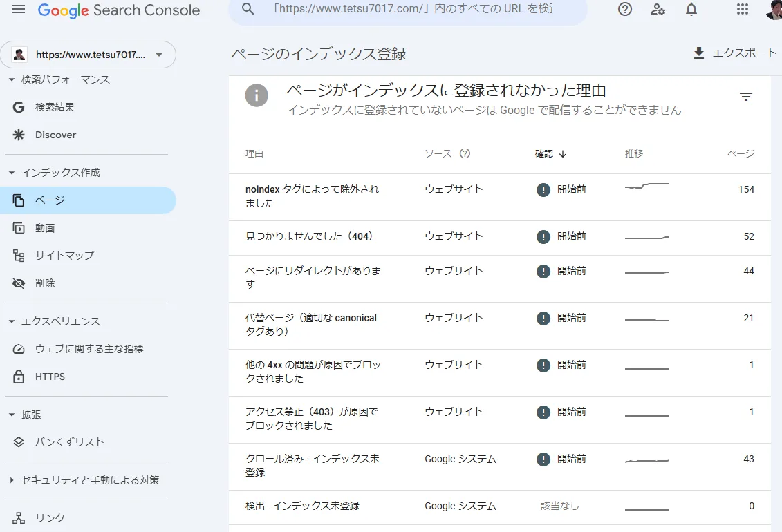Open 他の 4xx の問題 row
Image resolution: width=782 pixels, height=532 pixels.
pos(500,372)
